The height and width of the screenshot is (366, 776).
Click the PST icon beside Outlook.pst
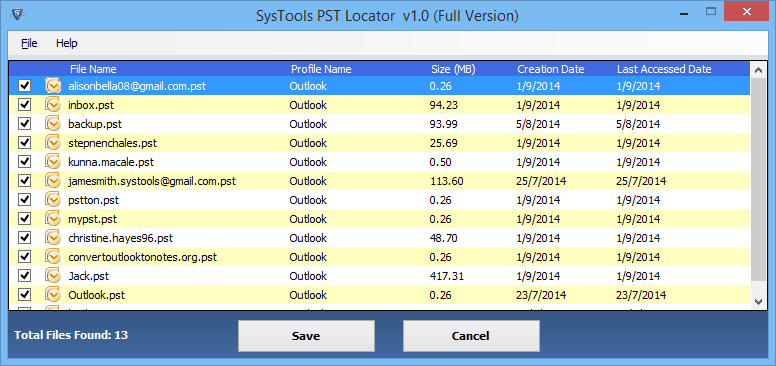point(53,295)
